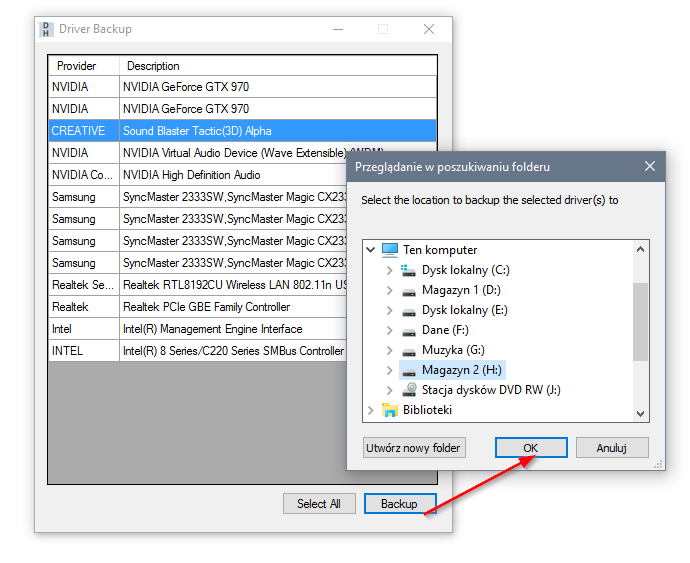Screen dimensions: 690x563
Task: Select Magazyn 2 (H:) drive
Action: [461, 370]
